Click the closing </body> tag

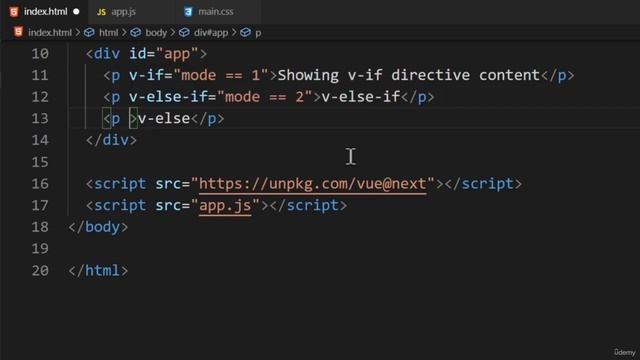(x=98, y=227)
